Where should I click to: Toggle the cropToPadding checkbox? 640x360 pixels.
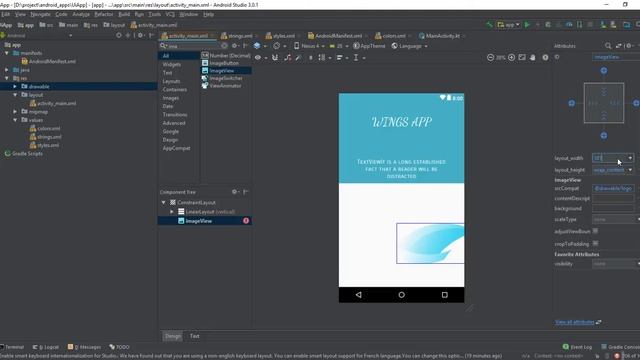[x=596, y=244]
